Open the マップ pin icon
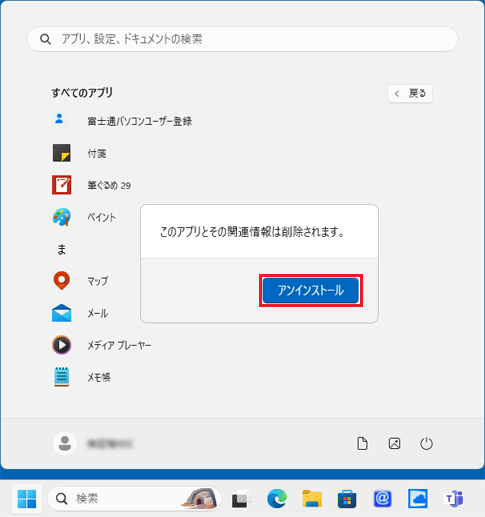This screenshot has height=517, width=485. point(61,281)
